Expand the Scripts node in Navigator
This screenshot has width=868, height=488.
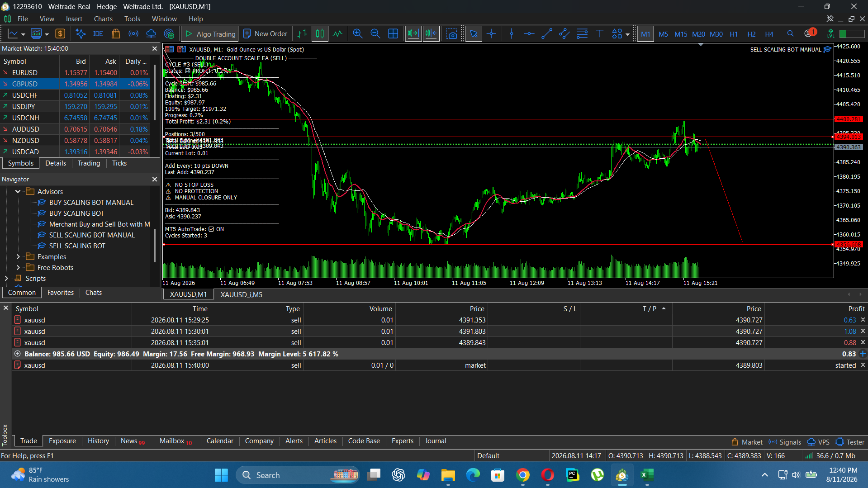[6, 279]
